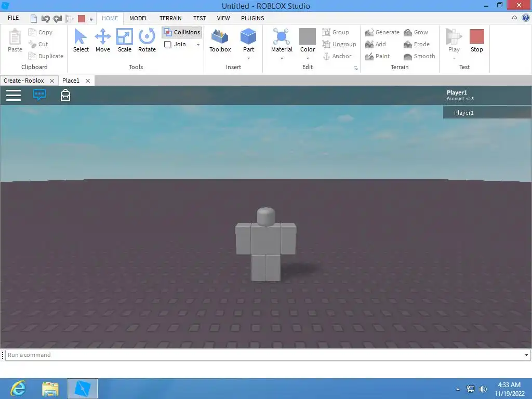Open the command bar history dropdown
This screenshot has height=399, width=532.
[x=526, y=355]
